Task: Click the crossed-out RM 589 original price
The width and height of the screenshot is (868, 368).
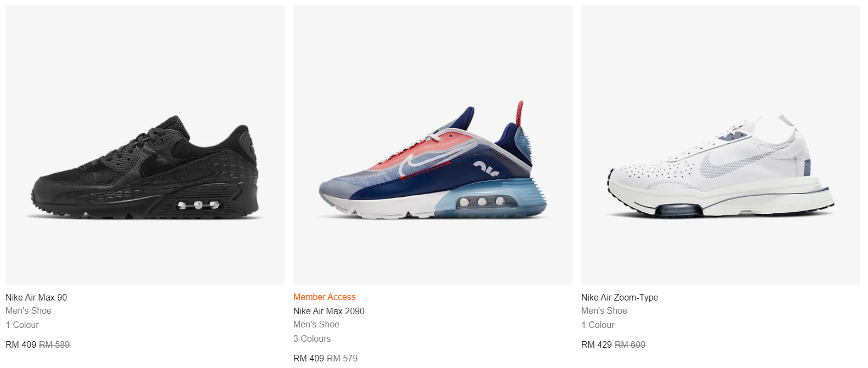Action: click(54, 344)
